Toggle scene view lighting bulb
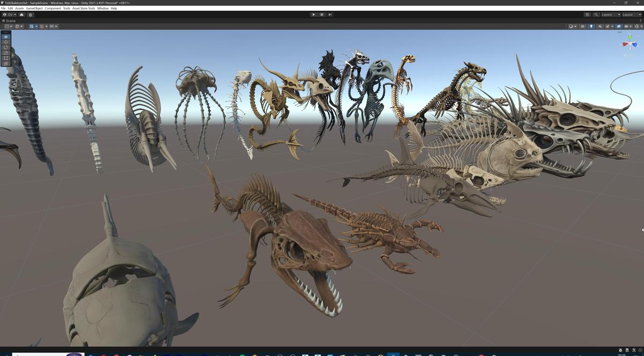The image size is (644, 356). coord(591,26)
